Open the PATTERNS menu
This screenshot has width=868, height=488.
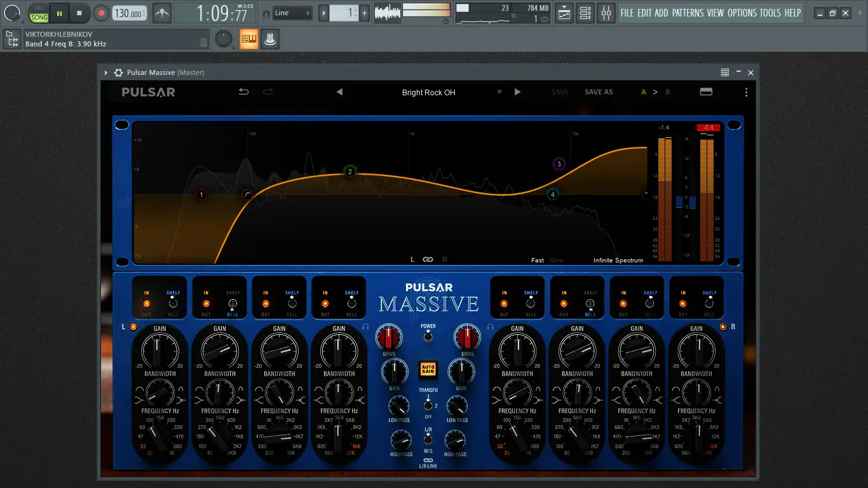688,13
